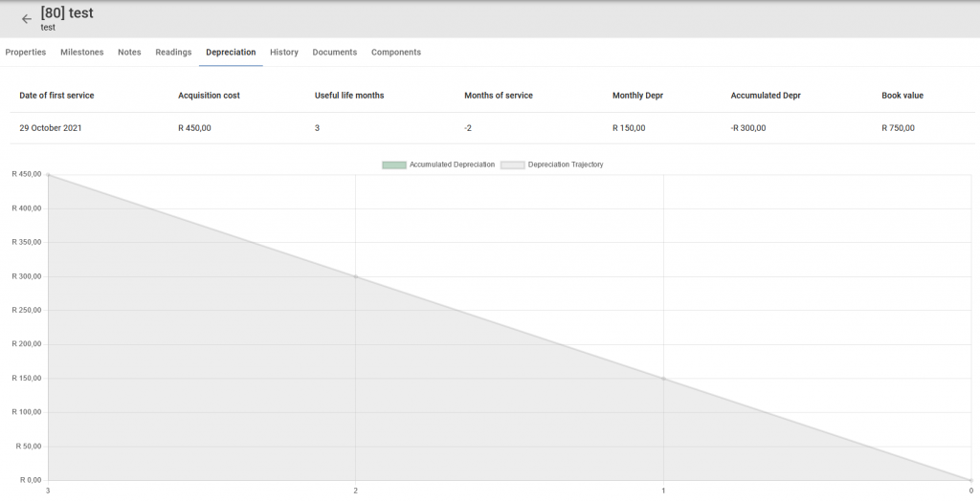Screen dimensions: 980x502
Task: Select the Readings tab
Action: pos(173,53)
